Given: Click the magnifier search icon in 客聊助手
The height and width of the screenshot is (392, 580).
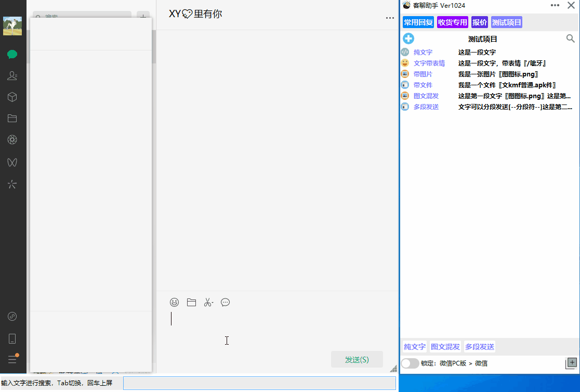Looking at the screenshot, I should 570,38.
